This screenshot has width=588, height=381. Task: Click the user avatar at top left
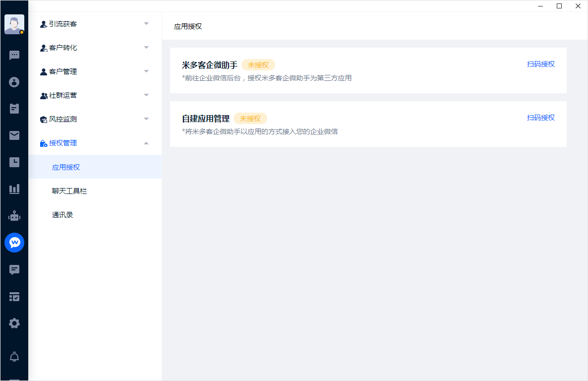click(14, 24)
